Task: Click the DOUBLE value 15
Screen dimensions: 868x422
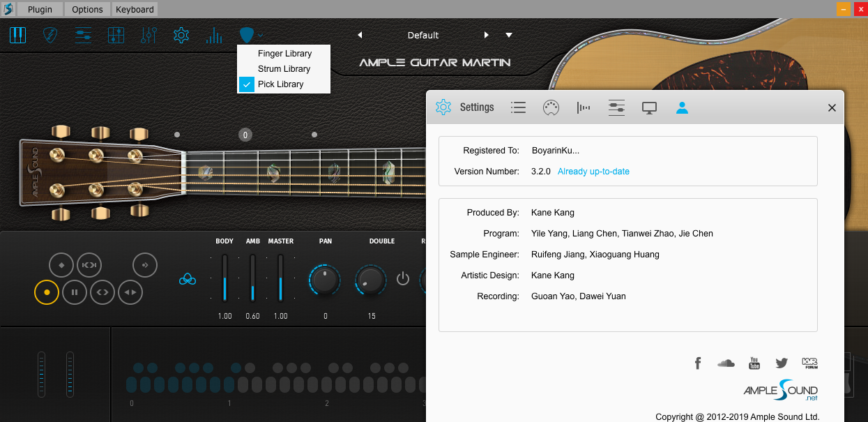Action: [x=372, y=316]
